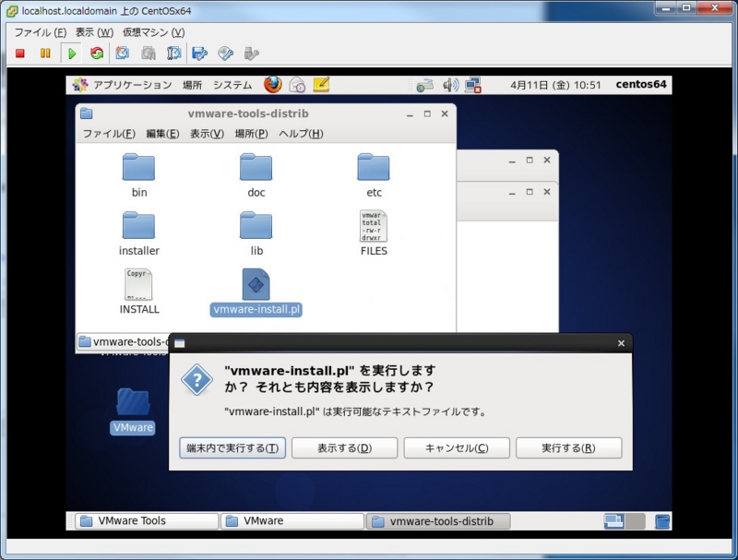Open the アプリケーション menu in GNOME panel

(123, 85)
